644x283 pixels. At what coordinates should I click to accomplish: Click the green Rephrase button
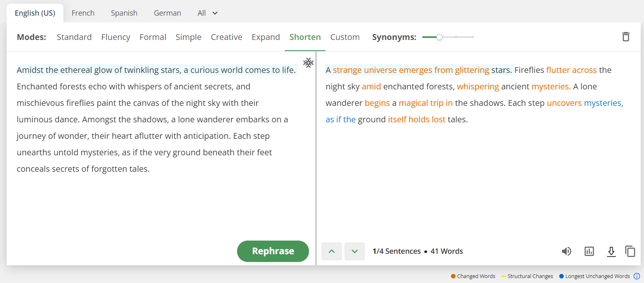tap(273, 251)
